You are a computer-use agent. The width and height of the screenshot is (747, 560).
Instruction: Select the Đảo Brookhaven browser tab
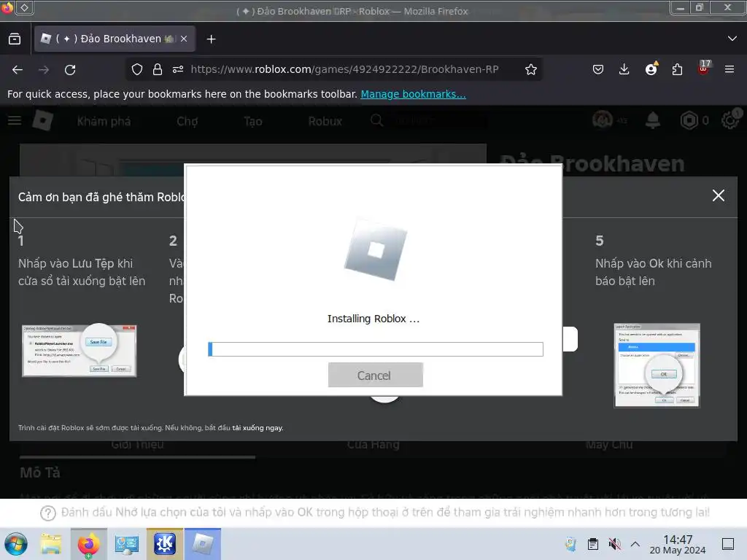115,39
